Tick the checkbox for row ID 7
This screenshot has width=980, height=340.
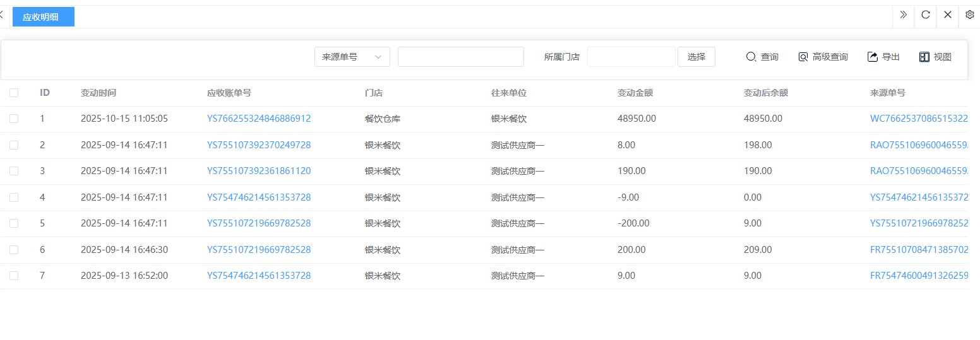[x=14, y=276]
